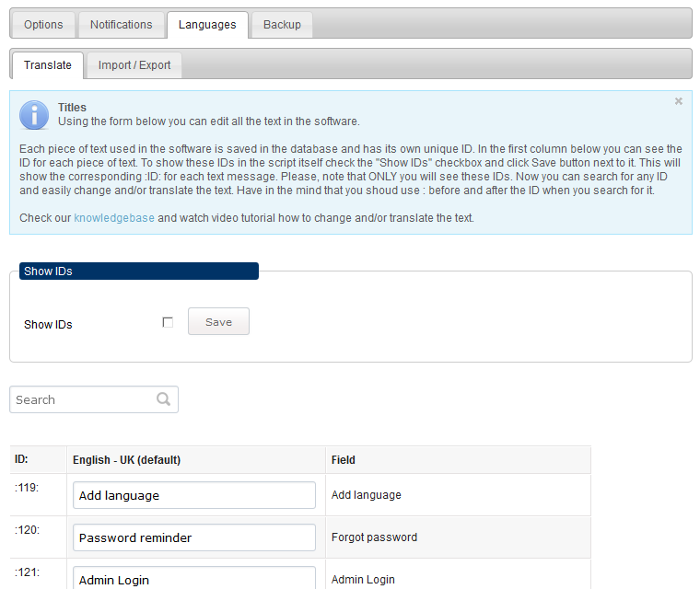Click the blue info icon

click(x=34, y=115)
